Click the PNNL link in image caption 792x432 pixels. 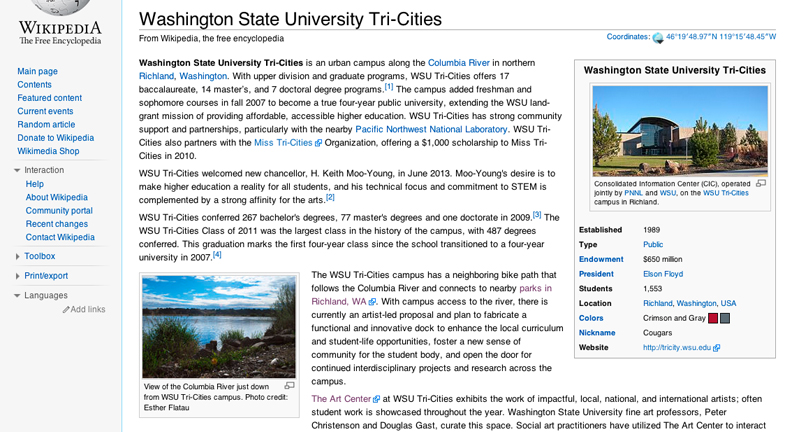click(x=633, y=193)
